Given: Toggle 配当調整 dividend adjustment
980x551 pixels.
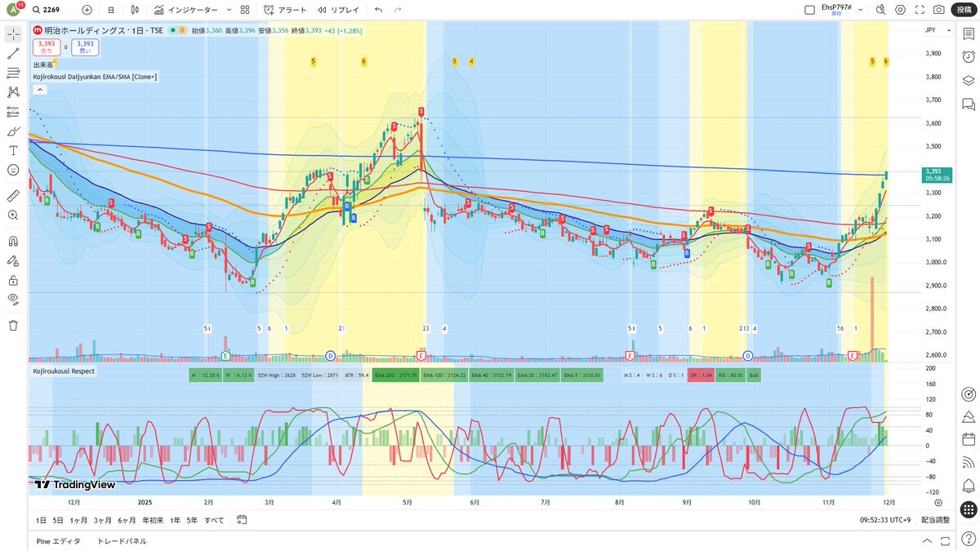Looking at the screenshot, I should [x=936, y=520].
